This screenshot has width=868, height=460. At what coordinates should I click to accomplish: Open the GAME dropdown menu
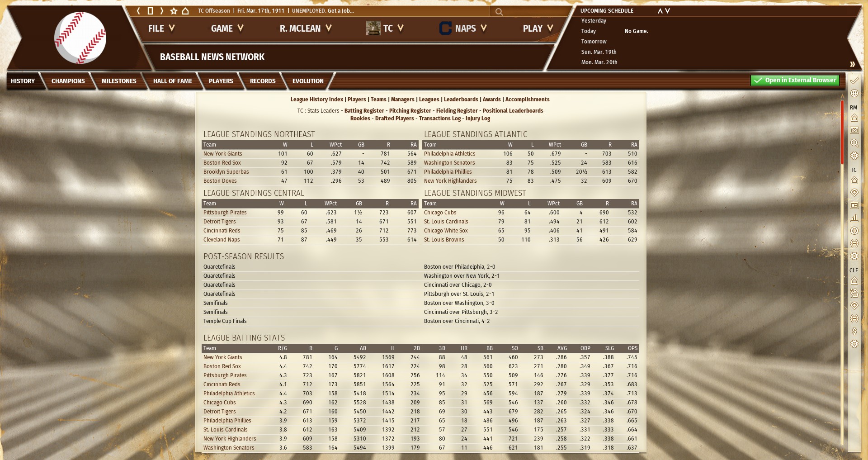pyautogui.click(x=227, y=28)
